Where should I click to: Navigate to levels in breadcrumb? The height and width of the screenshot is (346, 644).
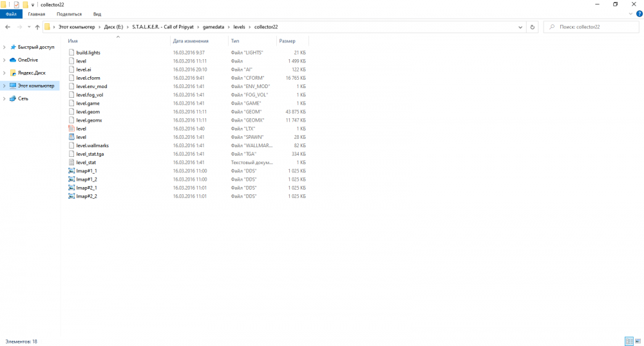point(239,27)
